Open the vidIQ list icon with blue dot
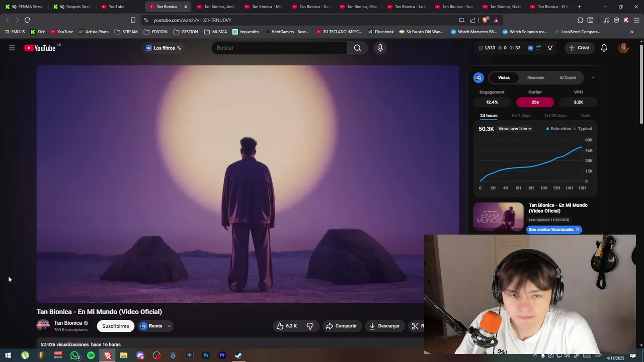 click(538, 48)
